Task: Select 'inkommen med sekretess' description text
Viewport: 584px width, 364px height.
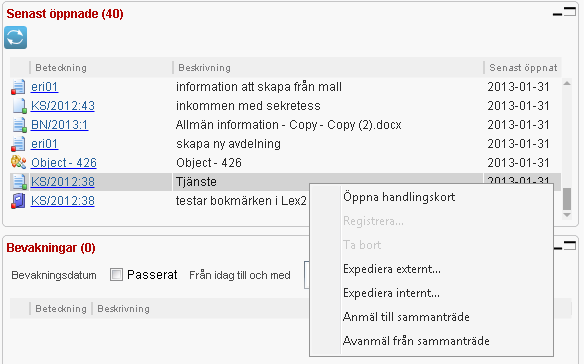Action: point(248,106)
